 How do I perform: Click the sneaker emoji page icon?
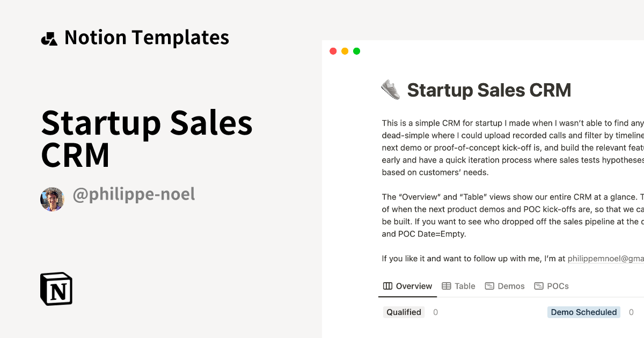click(391, 90)
